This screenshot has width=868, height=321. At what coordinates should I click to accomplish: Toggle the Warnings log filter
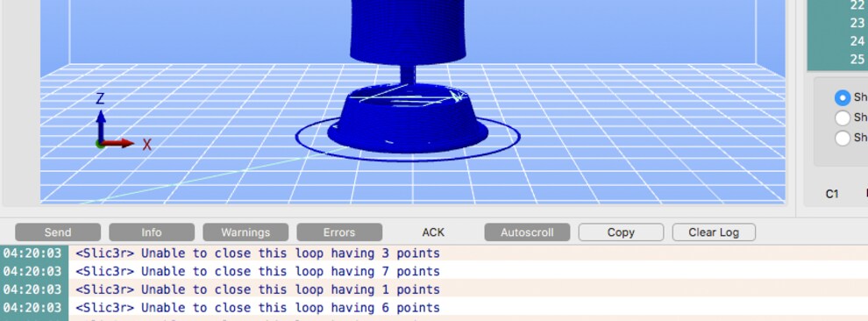245,232
